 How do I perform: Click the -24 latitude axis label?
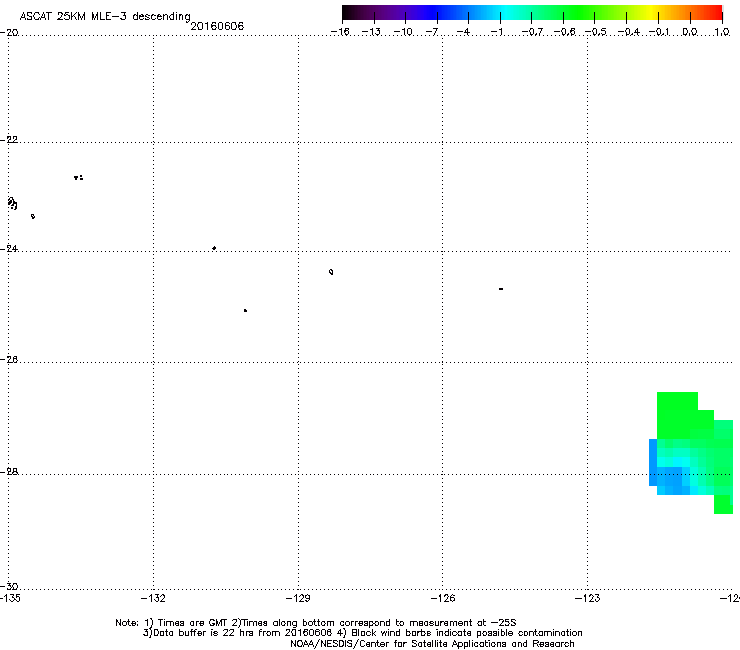[9, 249]
